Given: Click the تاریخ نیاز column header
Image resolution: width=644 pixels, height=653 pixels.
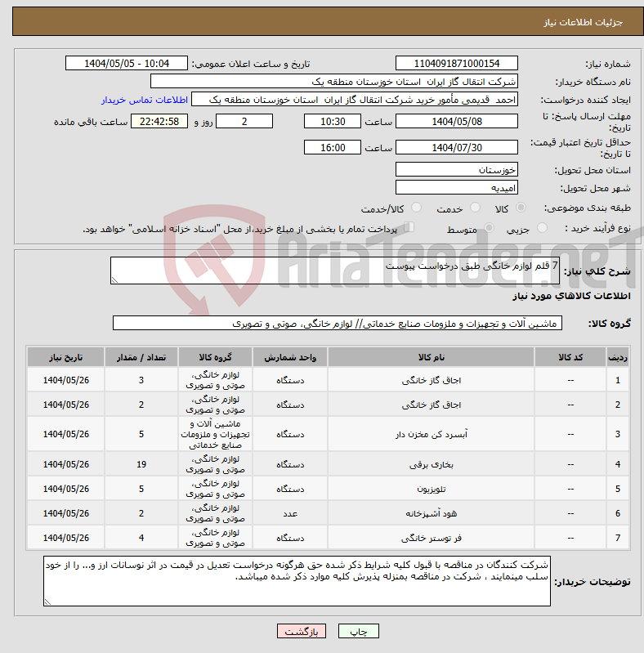Looking at the screenshot, I should point(66,357).
